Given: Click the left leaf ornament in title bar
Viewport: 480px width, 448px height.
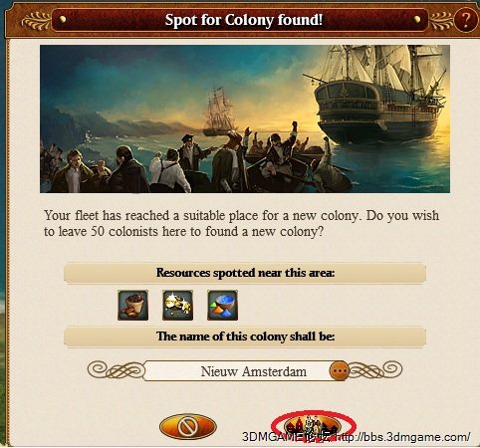Looking at the screenshot, I should tap(36, 21).
